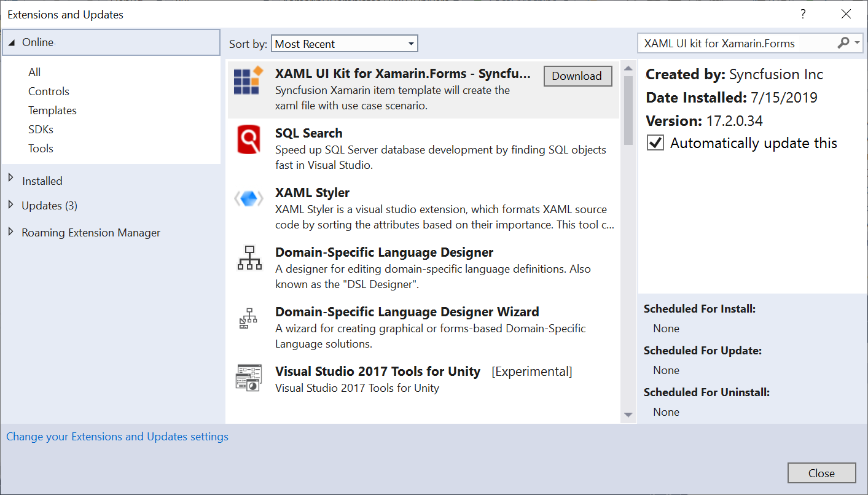Select the SDKs category
868x495 pixels.
pyautogui.click(x=41, y=130)
